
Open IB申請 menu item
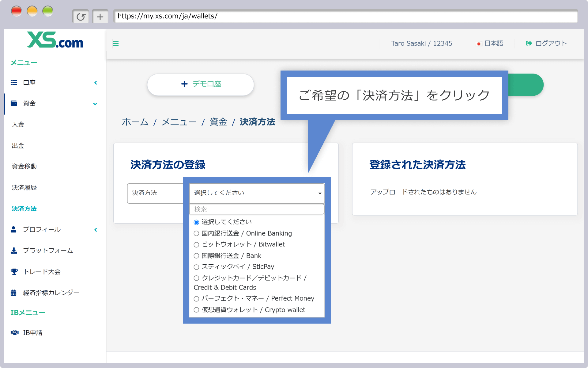point(33,333)
